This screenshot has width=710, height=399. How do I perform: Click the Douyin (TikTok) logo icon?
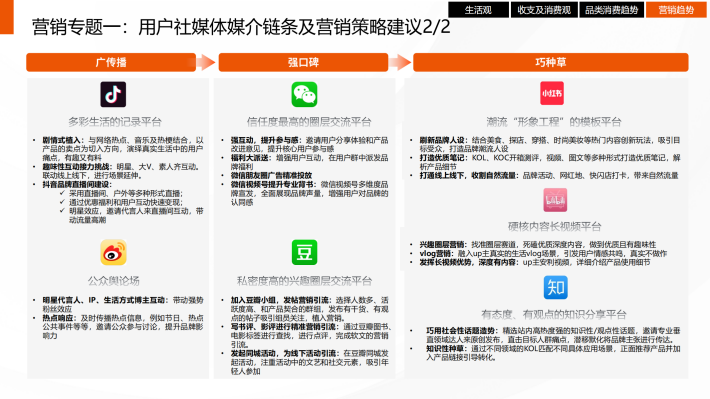pyautogui.click(x=113, y=94)
